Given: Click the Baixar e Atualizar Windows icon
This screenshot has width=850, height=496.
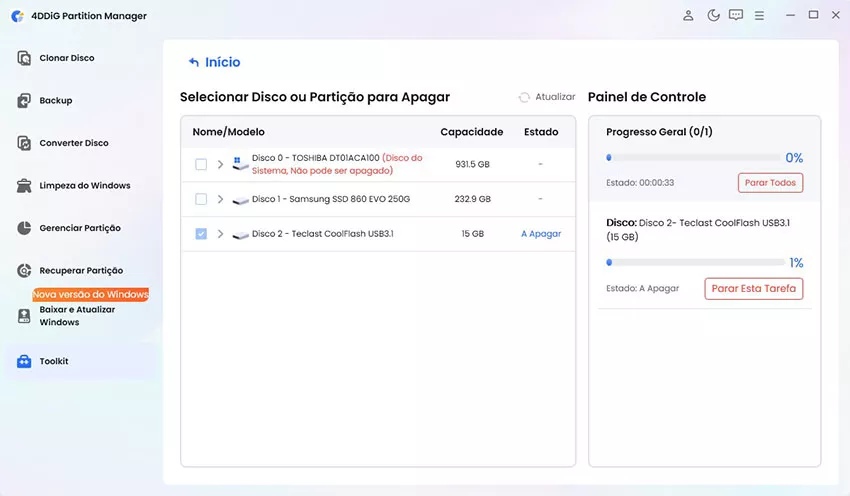Looking at the screenshot, I should [24, 316].
